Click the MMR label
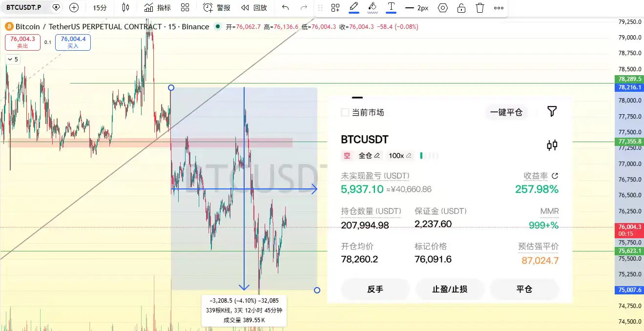The image size is (644, 331). click(x=549, y=211)
